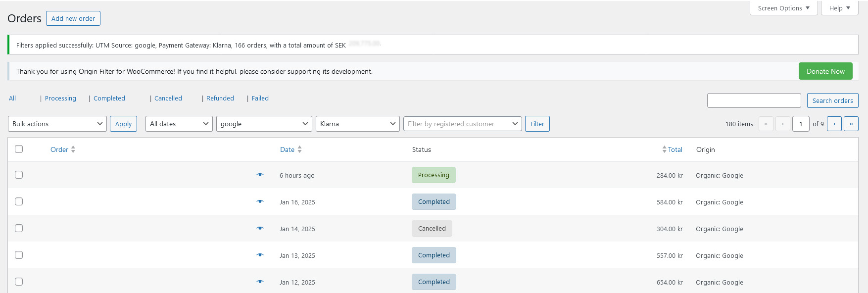Open the Bulk actions dropdown
The height and width of the screenshot is (293, 868).
tap(57, 124)
